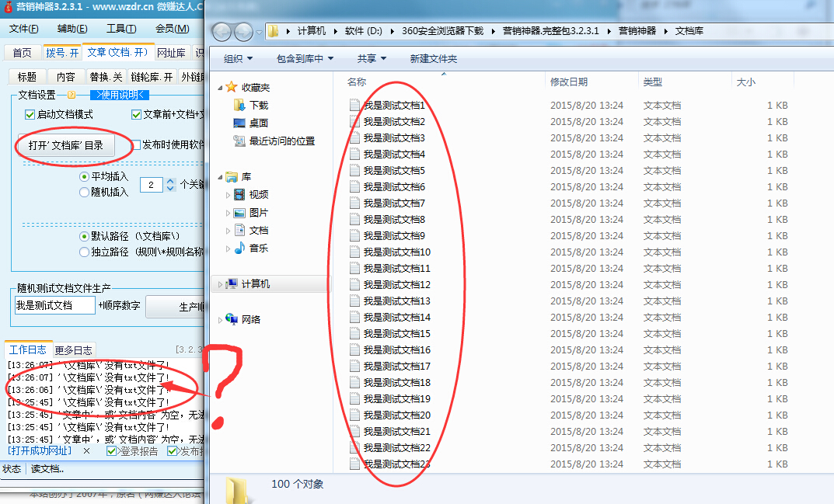
Task: Click the yellow help icon beside 文档设置
Action: [72, 96]
